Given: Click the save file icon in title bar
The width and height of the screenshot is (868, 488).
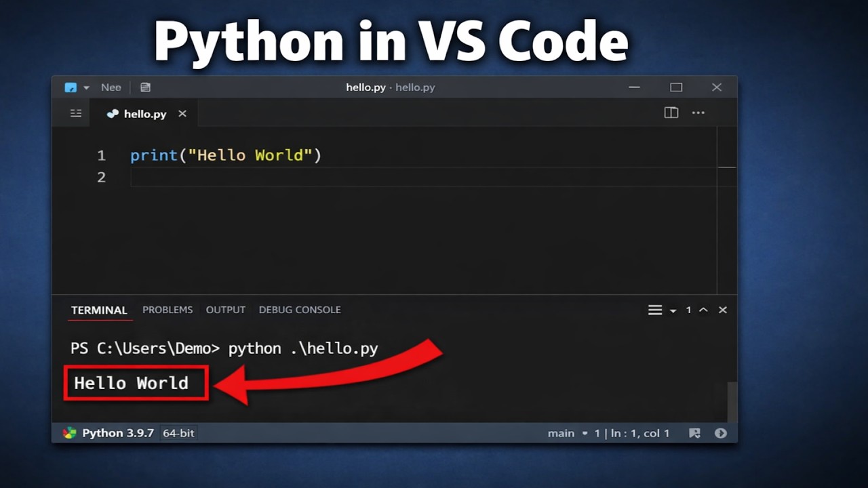Looking at the screenshot, I should tap(145, 87).
